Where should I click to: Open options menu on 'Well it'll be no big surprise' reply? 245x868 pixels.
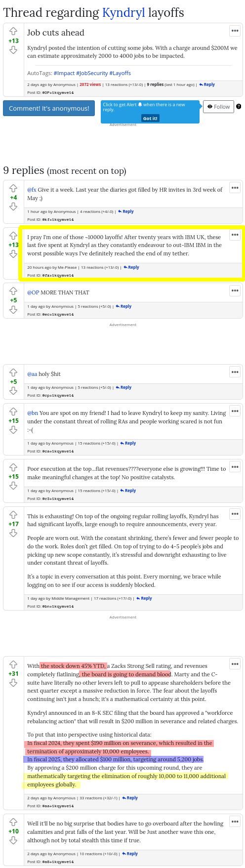point(235,822)
